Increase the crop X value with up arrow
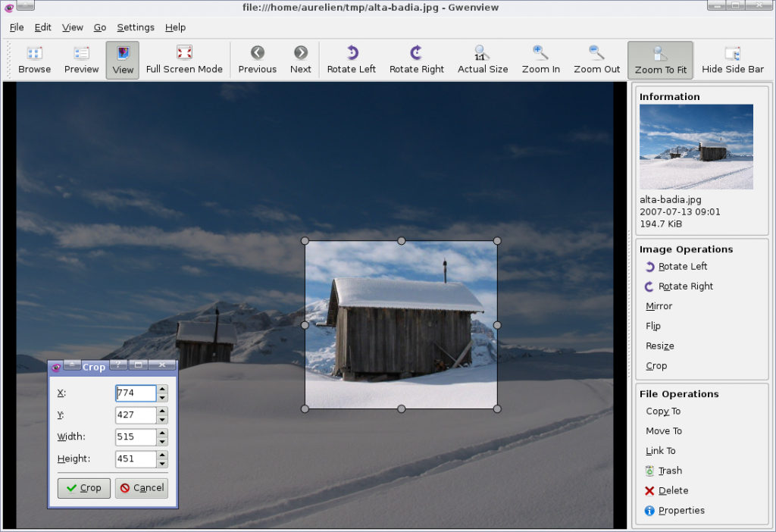776x532 pixels. pos(162,390)
